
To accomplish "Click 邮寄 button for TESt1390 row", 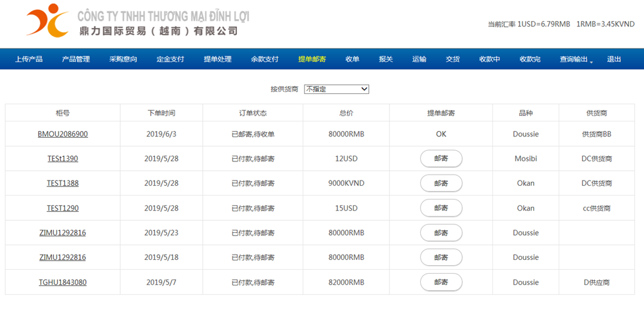I will pos(441,159).
